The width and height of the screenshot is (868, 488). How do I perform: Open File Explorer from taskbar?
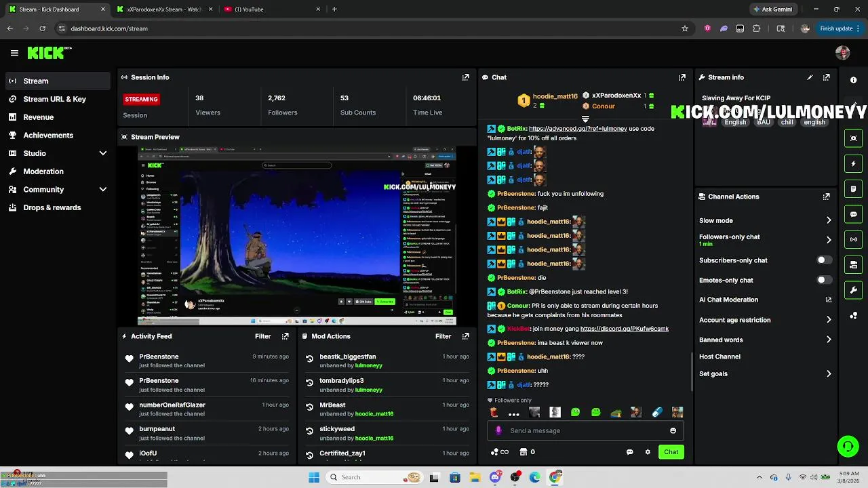475,477
